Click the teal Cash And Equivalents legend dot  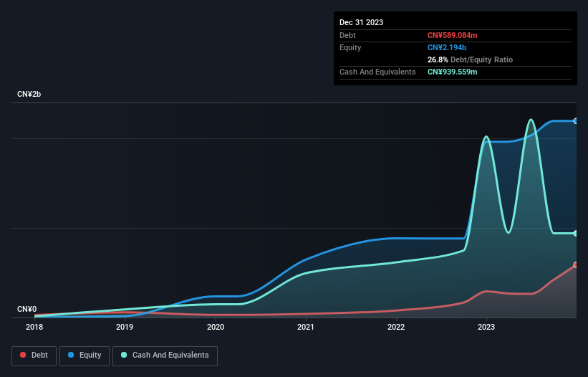click(124, 355)
